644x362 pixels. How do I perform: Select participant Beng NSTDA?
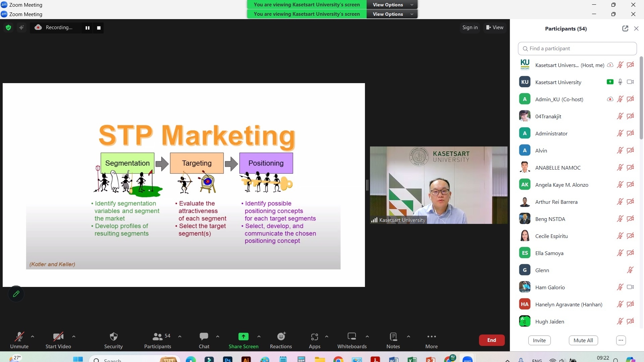pos(577,219)
